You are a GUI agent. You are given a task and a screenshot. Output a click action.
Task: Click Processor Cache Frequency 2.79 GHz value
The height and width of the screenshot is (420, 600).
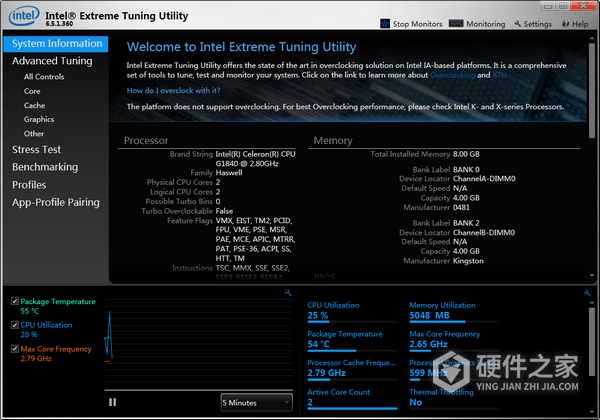click(x=327, y=373)
